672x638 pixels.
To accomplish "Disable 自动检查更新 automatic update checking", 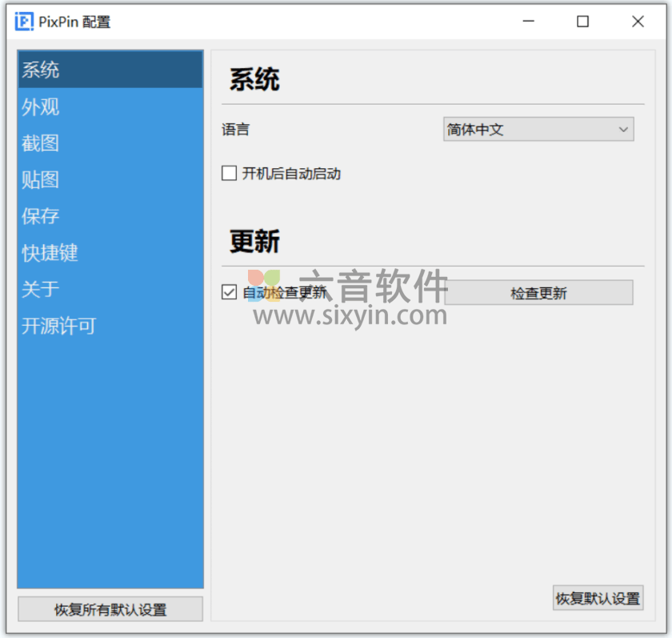I will pyautogui.click(x=229, y=292).
